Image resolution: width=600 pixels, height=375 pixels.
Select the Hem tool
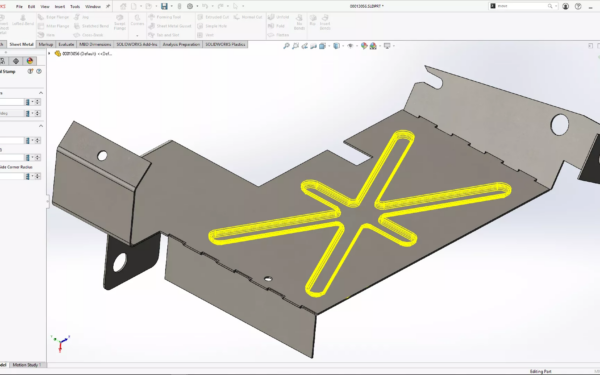pyautogui.click(x=46, y=35)
